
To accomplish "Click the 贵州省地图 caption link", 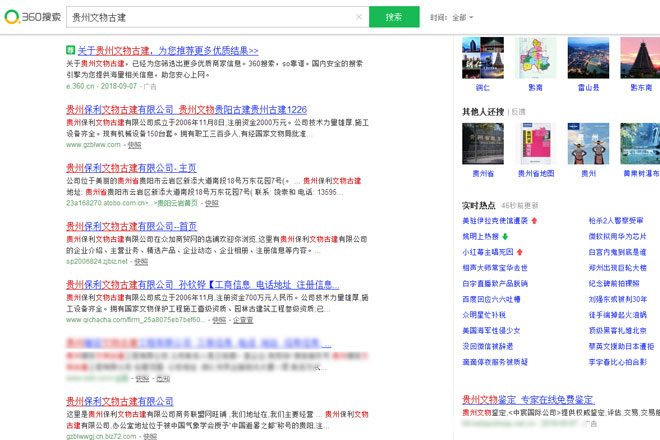I will tap(535, 173).
